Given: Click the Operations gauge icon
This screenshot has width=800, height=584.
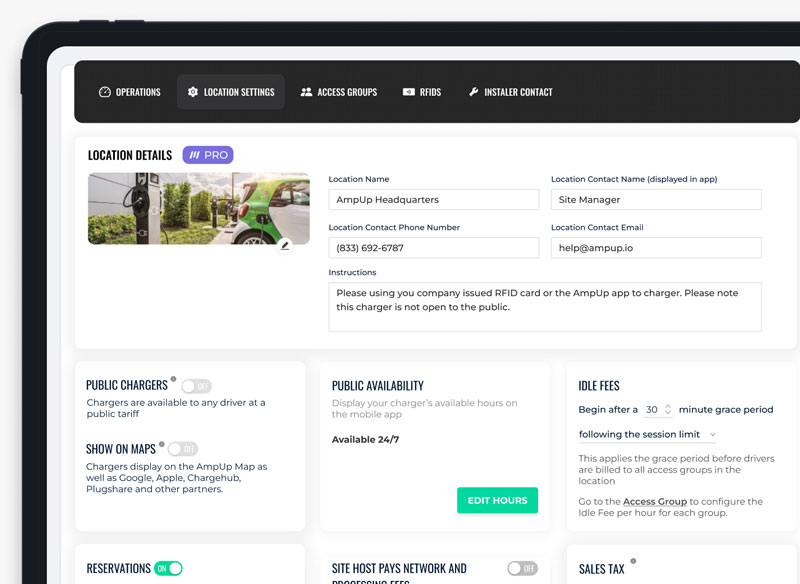Looking at the screenshot, I should (105, 92).
